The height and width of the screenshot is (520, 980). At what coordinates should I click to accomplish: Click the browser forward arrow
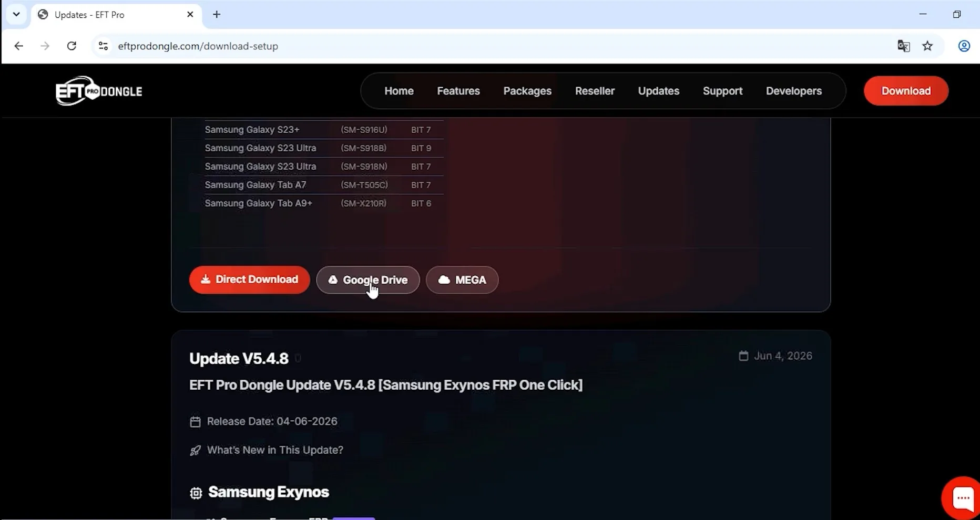point(45,46)
